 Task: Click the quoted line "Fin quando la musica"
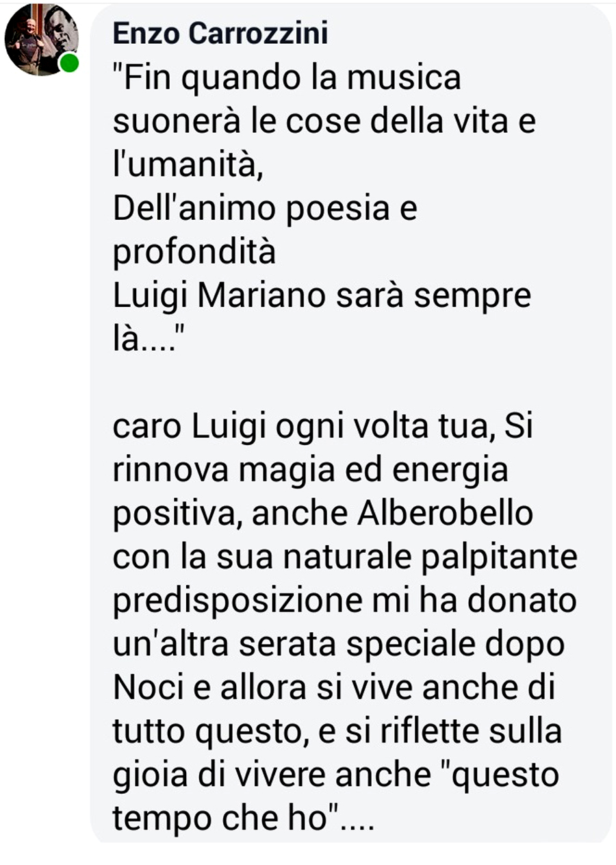point(286,79)
